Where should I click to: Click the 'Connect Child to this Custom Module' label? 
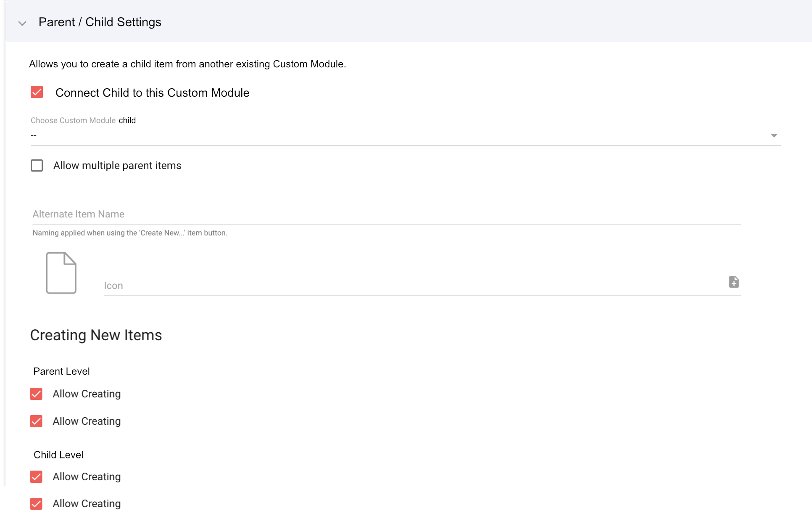pyautogui.click(x=152, y=93)
